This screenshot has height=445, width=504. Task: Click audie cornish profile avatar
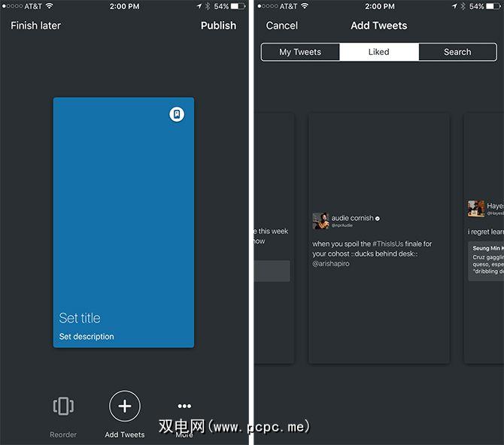point(320,221)
